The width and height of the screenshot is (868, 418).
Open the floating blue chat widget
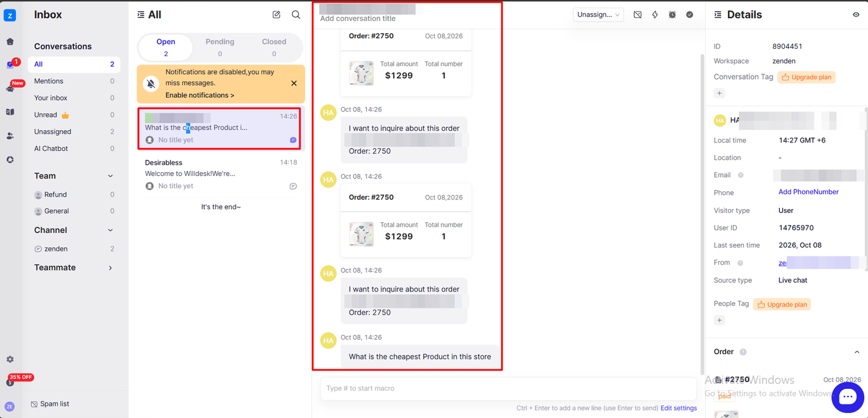(848, 398)
